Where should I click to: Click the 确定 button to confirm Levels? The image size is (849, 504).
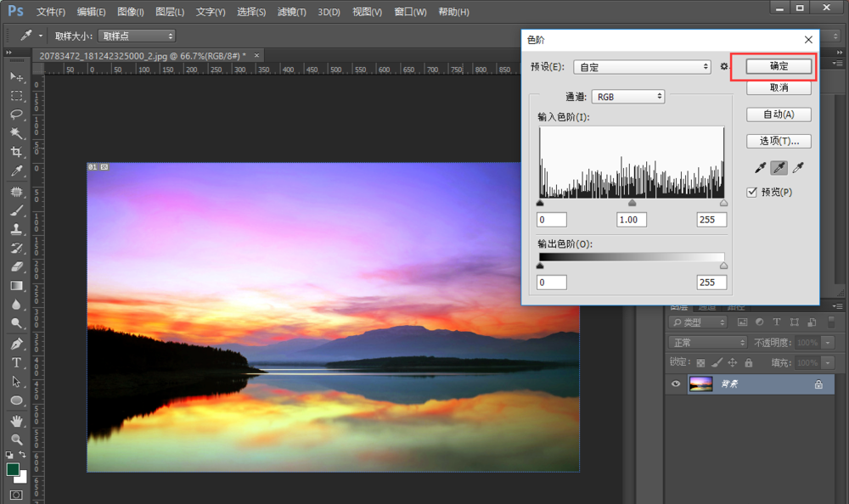pos(779,66)
